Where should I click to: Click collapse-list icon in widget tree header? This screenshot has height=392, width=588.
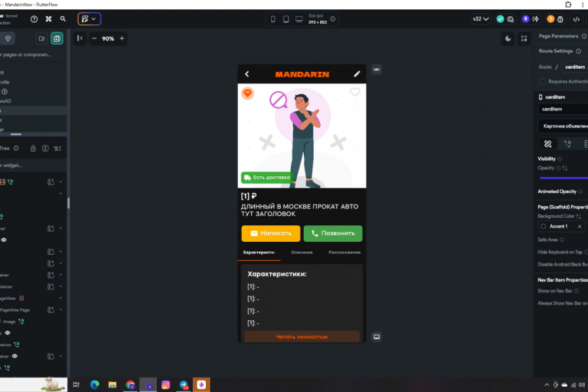(x=57, y=148)
